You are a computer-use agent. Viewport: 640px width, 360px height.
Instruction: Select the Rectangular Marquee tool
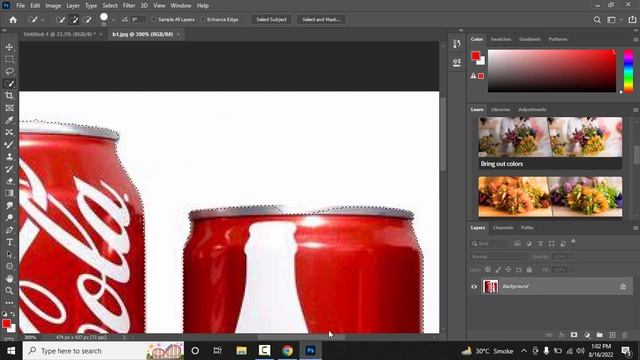point(9,59)
